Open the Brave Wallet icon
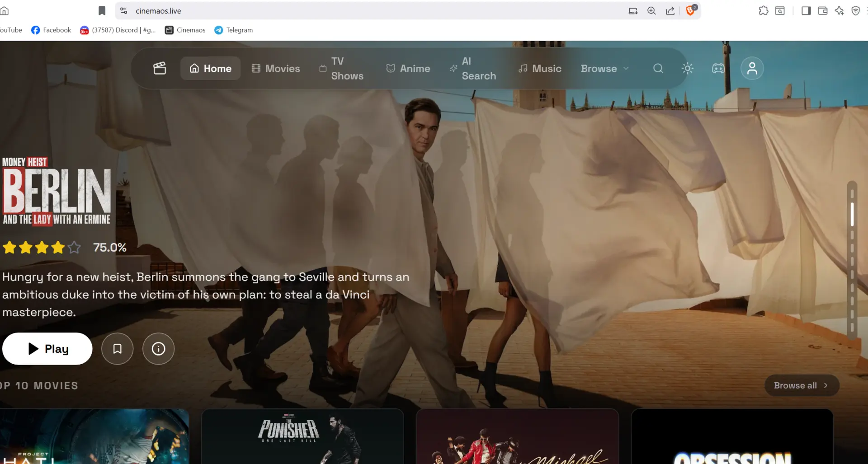The height and width of the screenshot is (464, 868). click(x=823, y=11)
